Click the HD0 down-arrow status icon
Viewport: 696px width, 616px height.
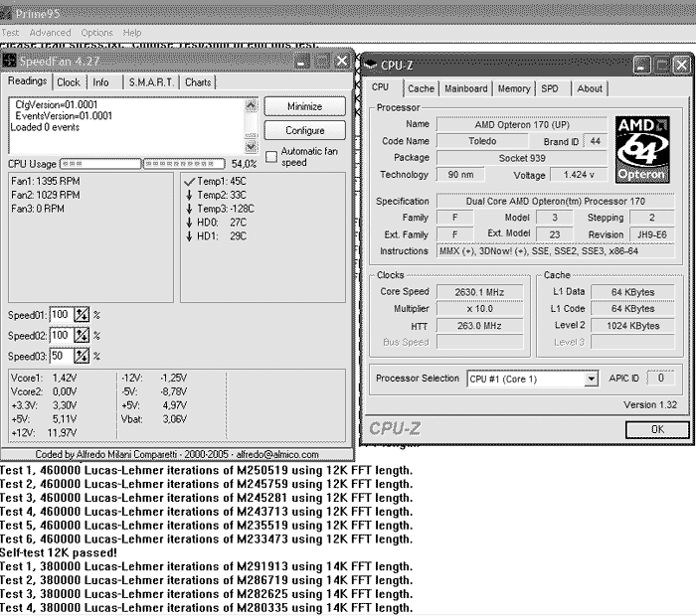(x=189, y=223)
